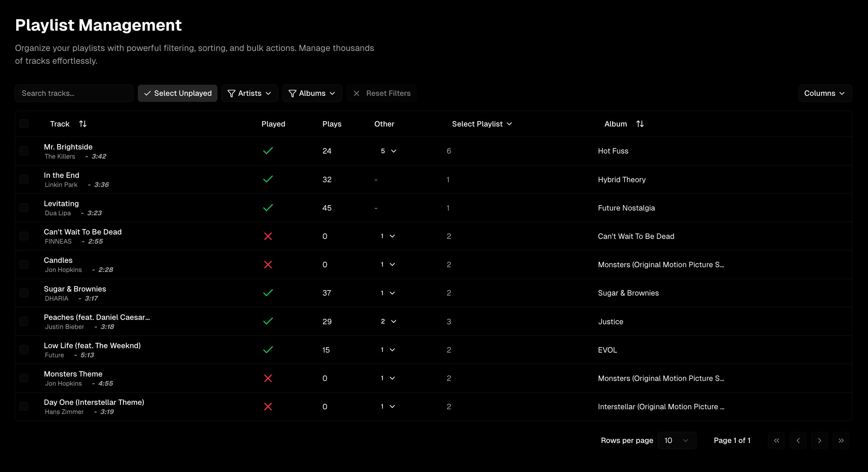Image resolution: width=868 pixels, height=472 pixels.
Task: Sort by Track column arrows icon
Action: pos(83,124)
